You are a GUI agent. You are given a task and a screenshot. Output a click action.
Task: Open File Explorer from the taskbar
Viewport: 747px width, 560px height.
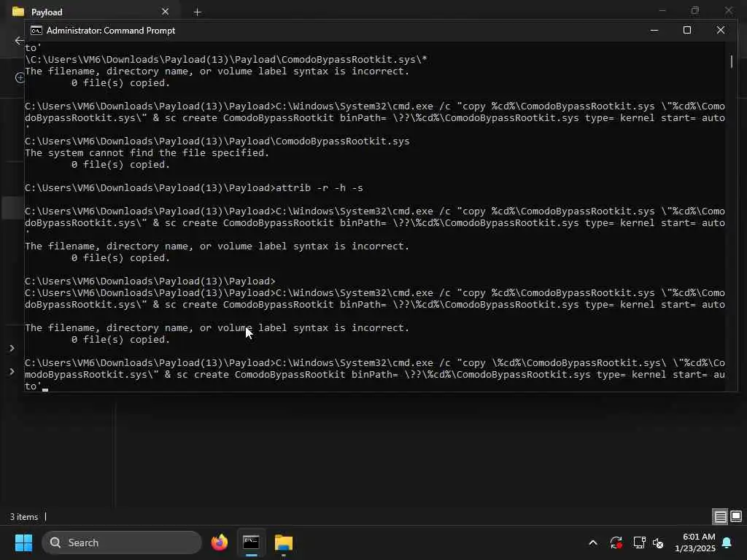pos(284,542)
